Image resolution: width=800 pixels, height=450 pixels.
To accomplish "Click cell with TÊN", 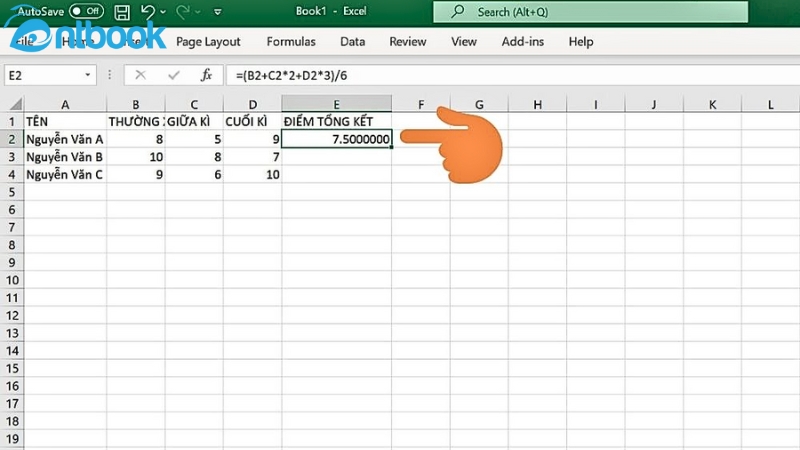I will click(x=65, y=121).
